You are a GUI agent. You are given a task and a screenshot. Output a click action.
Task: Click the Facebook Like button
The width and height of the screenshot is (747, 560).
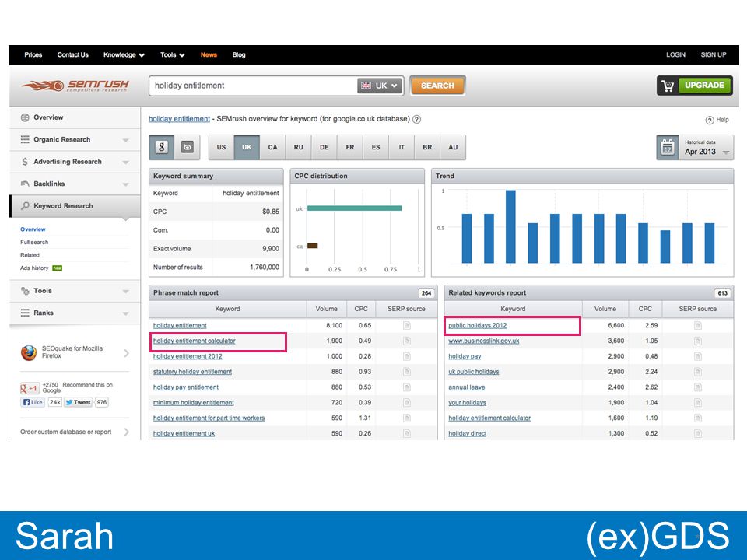pos(33,402)
